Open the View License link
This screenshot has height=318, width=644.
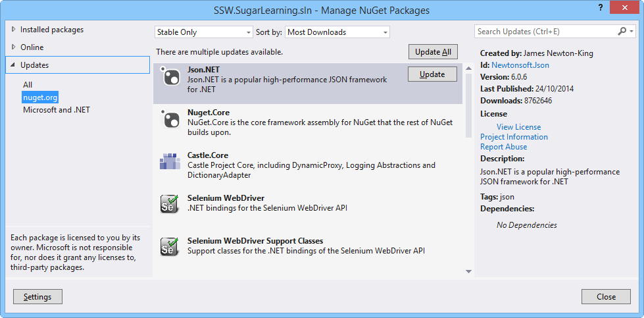pyautogui.click(x=518, y=127)
